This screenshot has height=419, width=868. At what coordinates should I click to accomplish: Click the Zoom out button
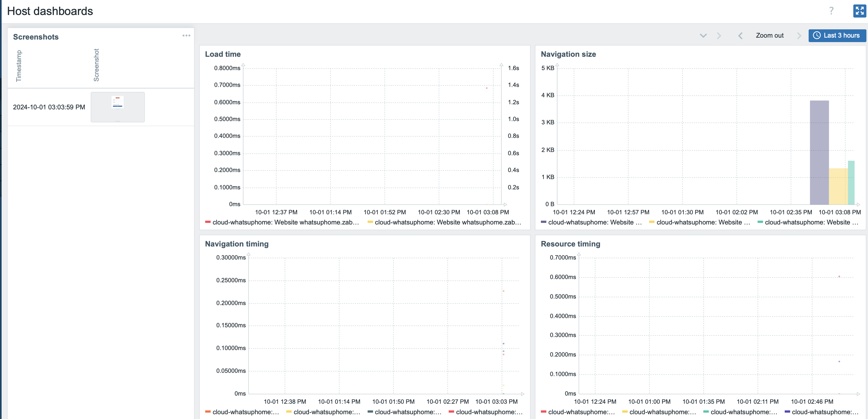pos(769,35)
